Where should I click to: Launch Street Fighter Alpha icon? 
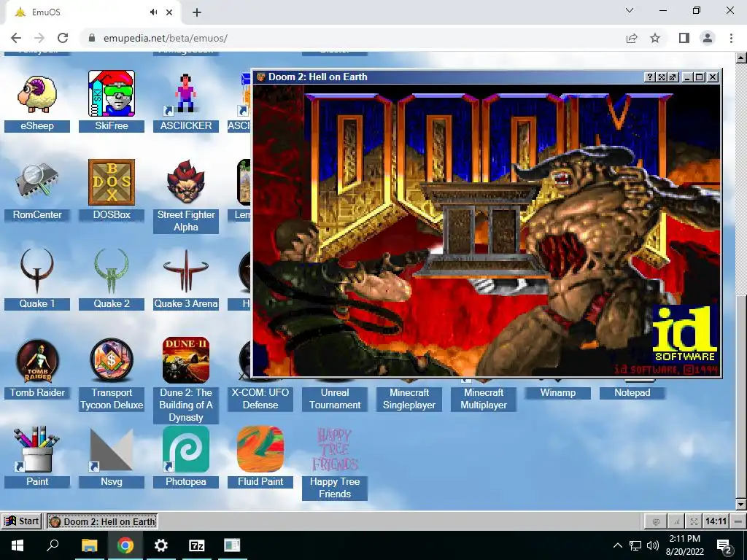click(x=186, y=182)
